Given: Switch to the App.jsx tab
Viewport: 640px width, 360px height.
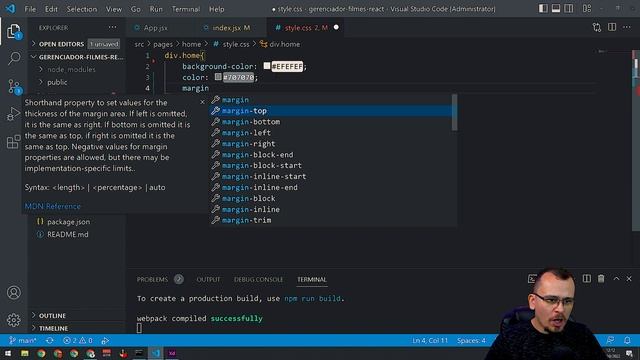Looking at the screenshot, I should point(156,28).
